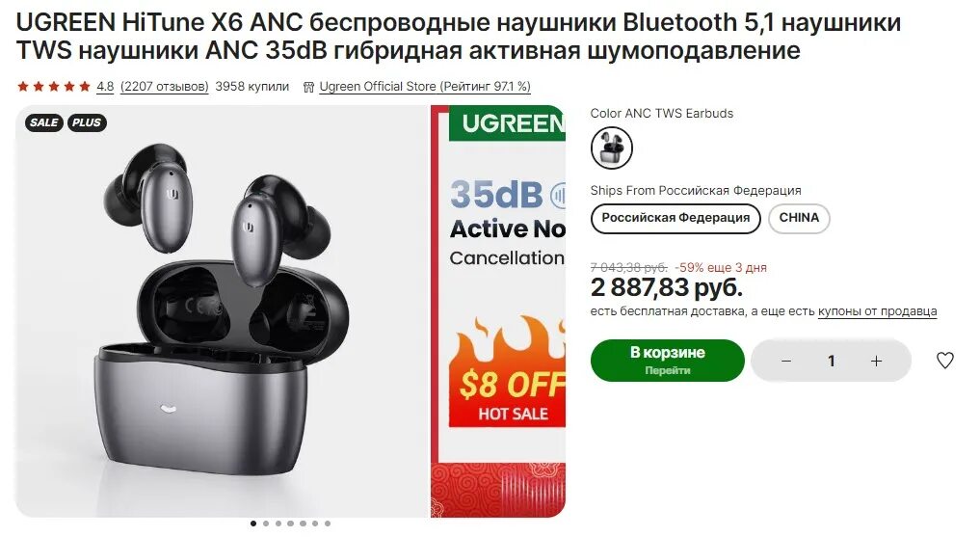Open купоны от продавца link
Screen dimensions: 980x537
click(877, 311)
